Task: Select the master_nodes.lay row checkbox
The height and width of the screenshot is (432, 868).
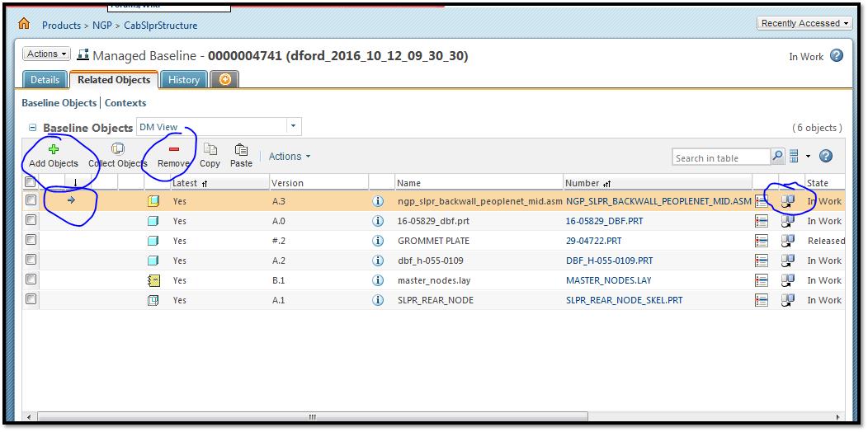Action: (x=31, y=280)
